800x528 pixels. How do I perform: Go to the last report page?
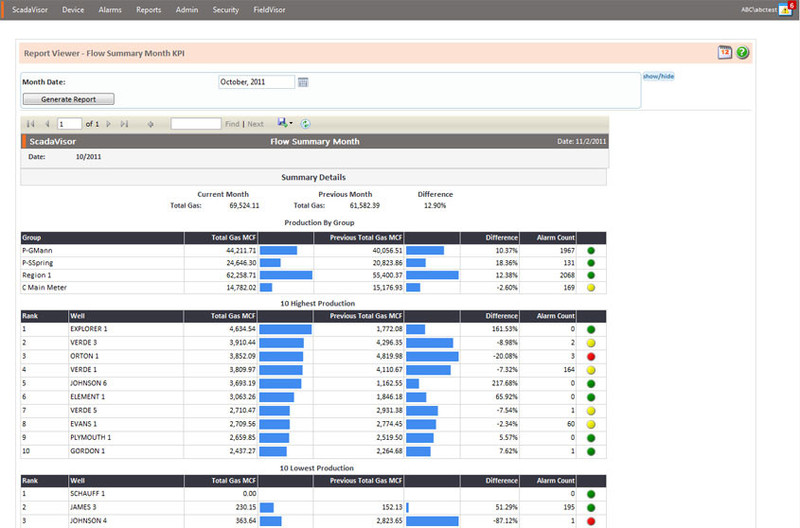click(124, 124)
